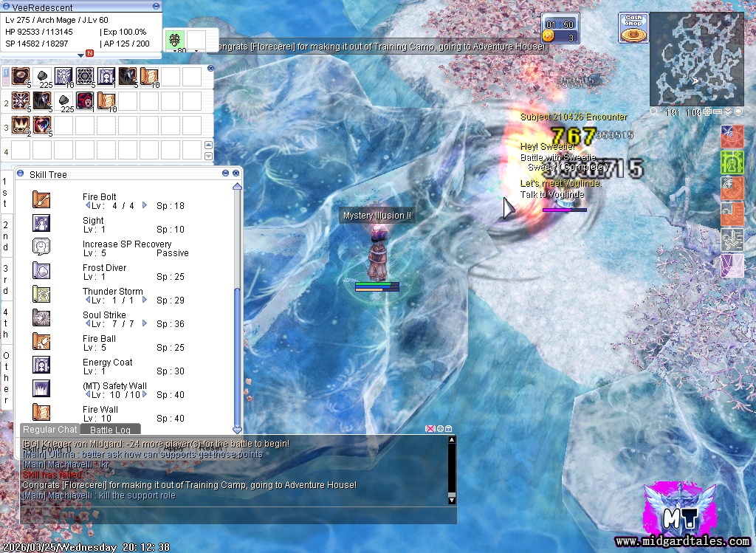756x553 pixels.
Task: Select the Soul Strike skill icon
Action: pyautogui.click(x=41, y=317)
